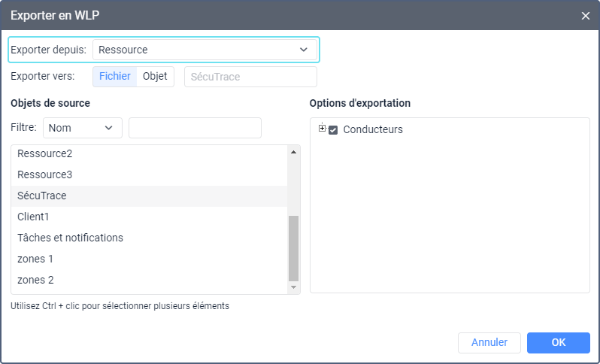Select Ressource3 in the source list

click(45, 174)
